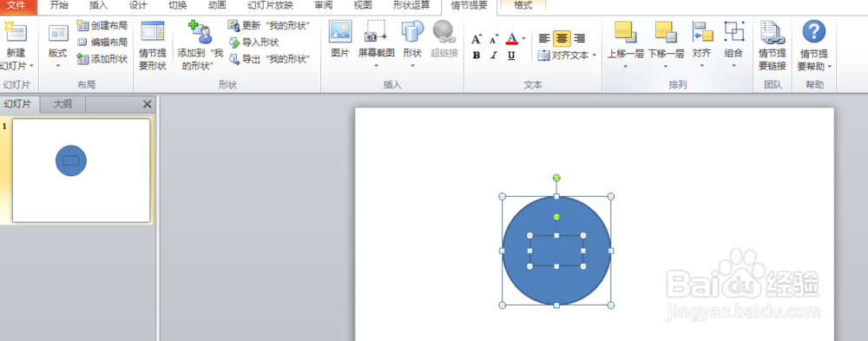Click 下移一层 send backward icon
Viewport: 868px width, 341px height.
[666, 32]
